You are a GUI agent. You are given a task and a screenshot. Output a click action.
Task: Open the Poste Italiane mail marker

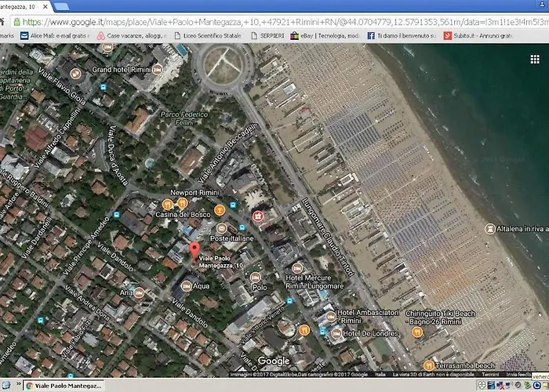point(210,227)
